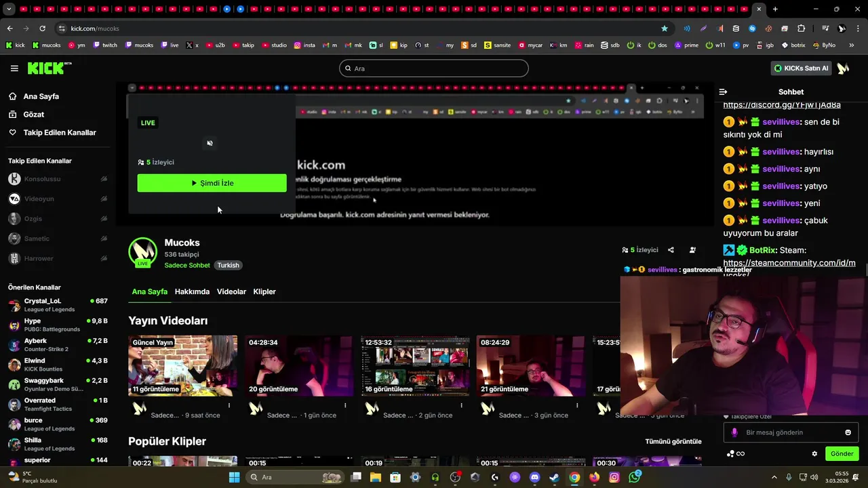Switch to the Ana Sayfa channel tab
Screen dimensions: 868x488
click(150, 291)
